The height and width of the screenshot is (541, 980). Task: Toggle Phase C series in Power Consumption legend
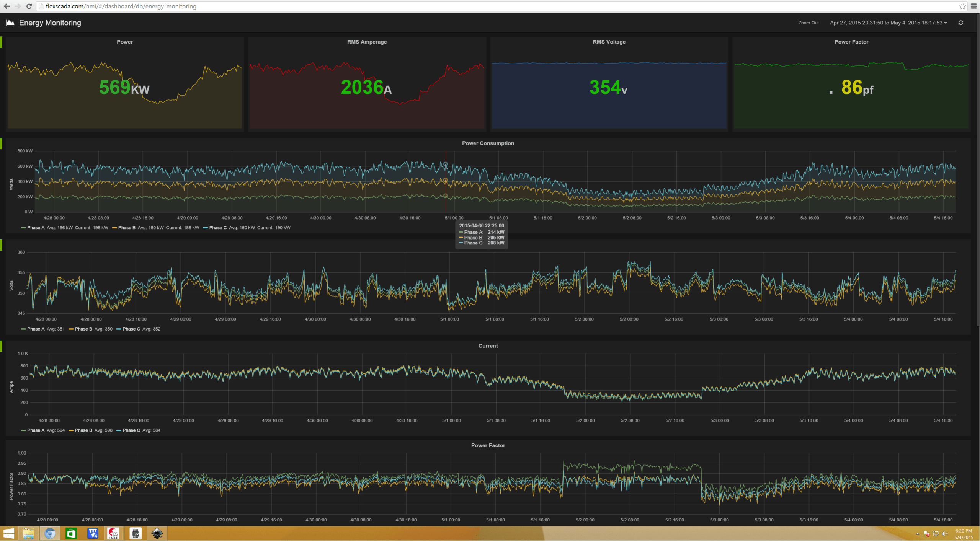tap(218, 228)
